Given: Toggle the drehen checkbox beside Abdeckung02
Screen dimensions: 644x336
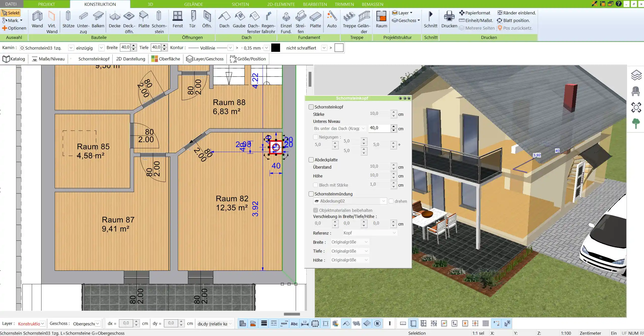Looking at the screenshot, I should 391,201.
